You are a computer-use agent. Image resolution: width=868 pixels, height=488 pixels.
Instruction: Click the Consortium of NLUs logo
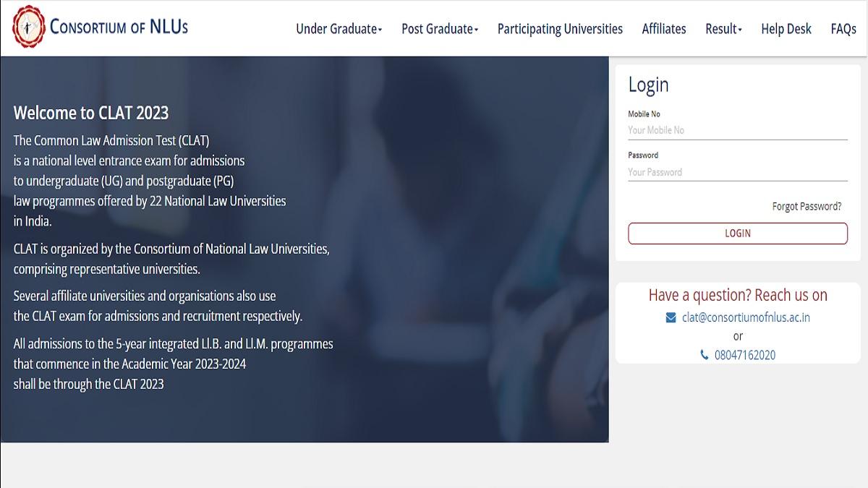pyautogui.click(x=99, y=27)
